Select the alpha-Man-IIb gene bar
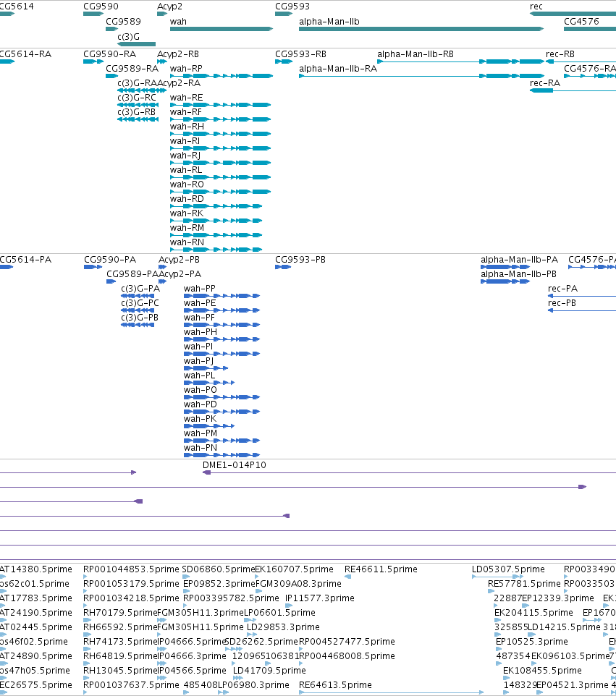The width and height of the screenshot is (616, 696). 421,29
